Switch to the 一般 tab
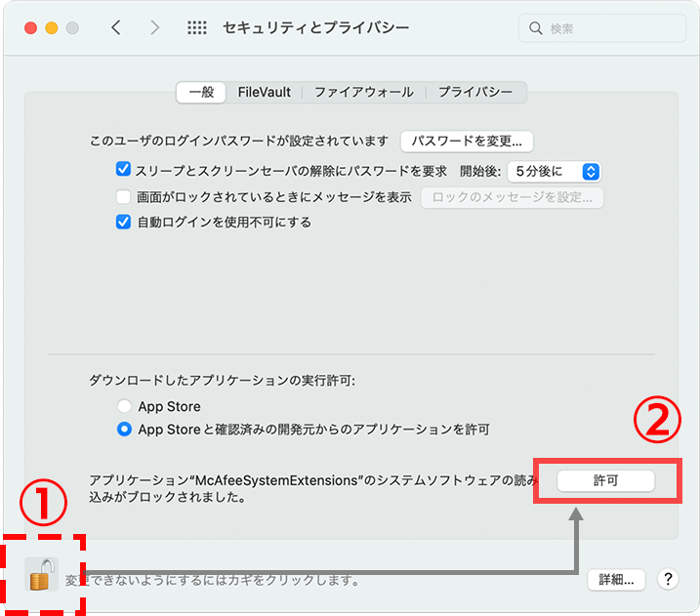 coord(201,92)
